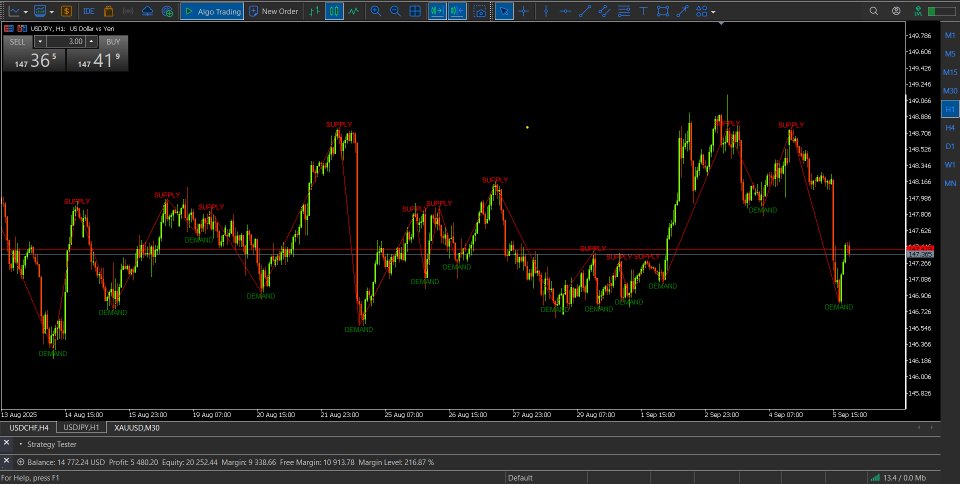Switch chart to candlestick mode
960x484 pixels.
point(334,11)
